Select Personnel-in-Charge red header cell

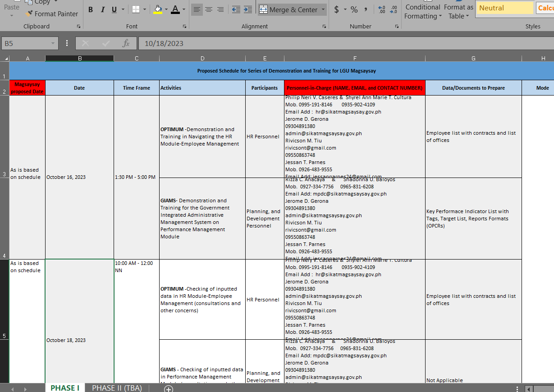coord(355,88)
